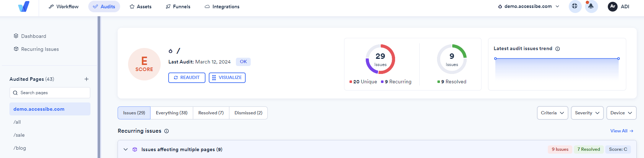Open the Criteria filter dropdown

(x=552, y=113)
